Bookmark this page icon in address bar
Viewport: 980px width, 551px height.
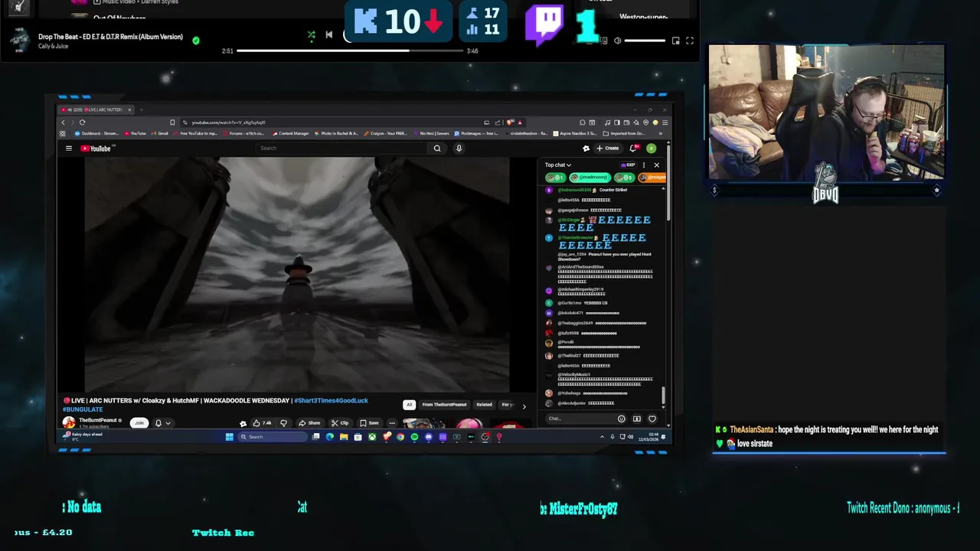coord(172,122)
